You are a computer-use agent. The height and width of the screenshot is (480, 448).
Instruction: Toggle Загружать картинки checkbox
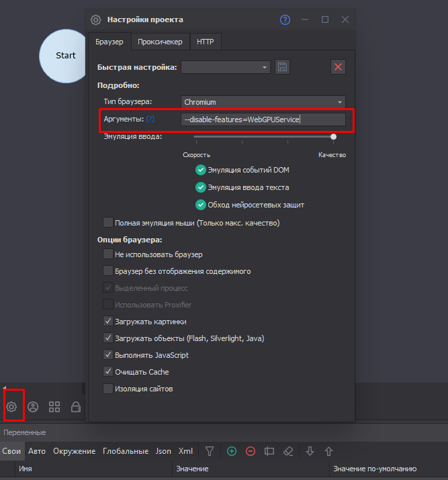point(107,322)
